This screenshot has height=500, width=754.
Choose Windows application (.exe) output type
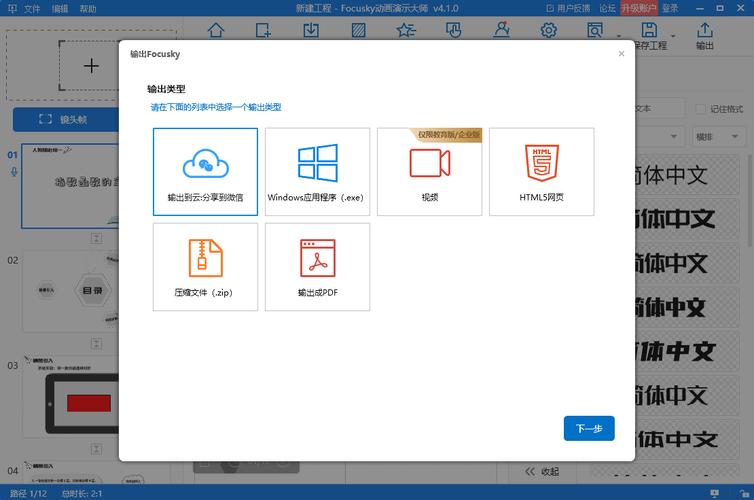point(317,171)
